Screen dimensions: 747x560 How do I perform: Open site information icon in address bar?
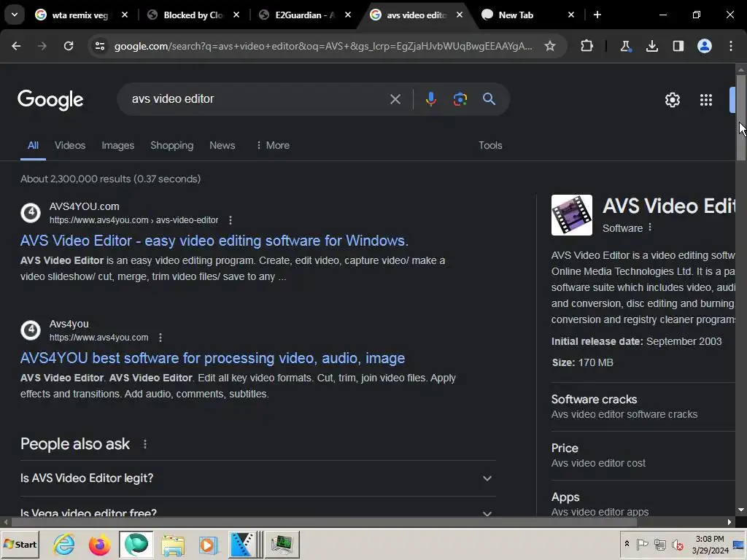click(x=99, y=46)
